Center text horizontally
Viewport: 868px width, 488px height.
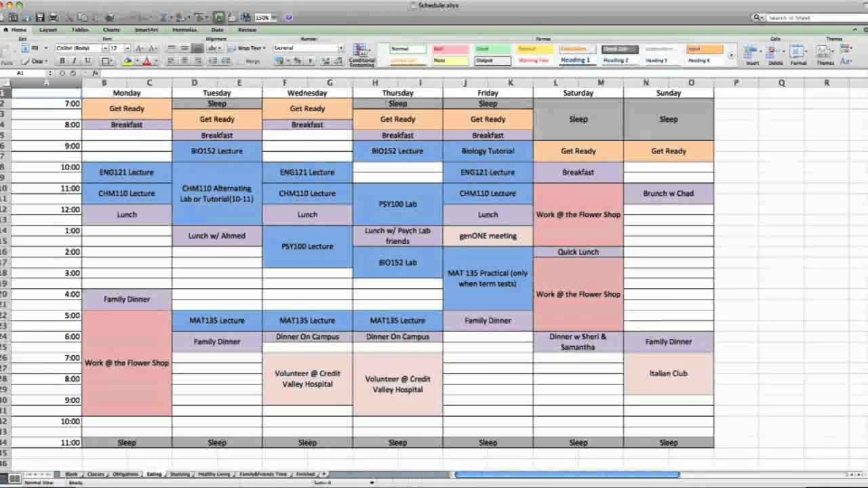(184, 61)
